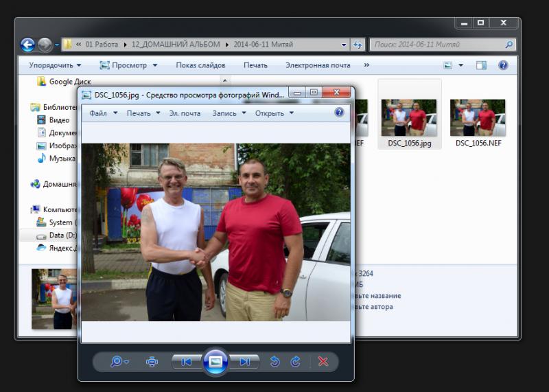This screenshot has height=392, width=549.
Task: Open the Печать menu in Photo Viewer
Action: point(143,113)
